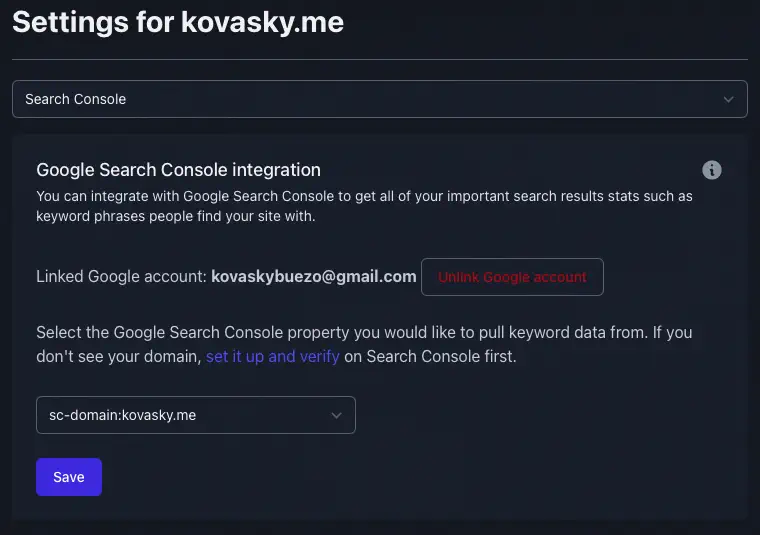The height and width of the screenshot is (535, 760).
Task: Save the Search Console settings
Action: pos(69,477)
